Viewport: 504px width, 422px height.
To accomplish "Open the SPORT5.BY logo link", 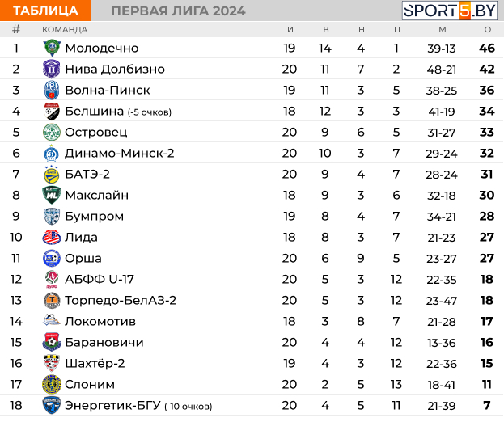I will click(x=450, y=11).
